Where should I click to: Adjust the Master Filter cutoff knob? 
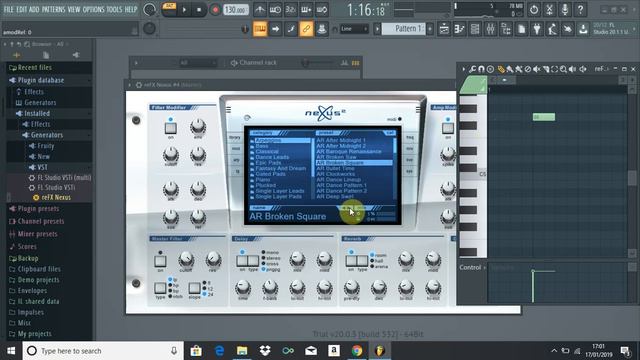(x=186, y=259)
